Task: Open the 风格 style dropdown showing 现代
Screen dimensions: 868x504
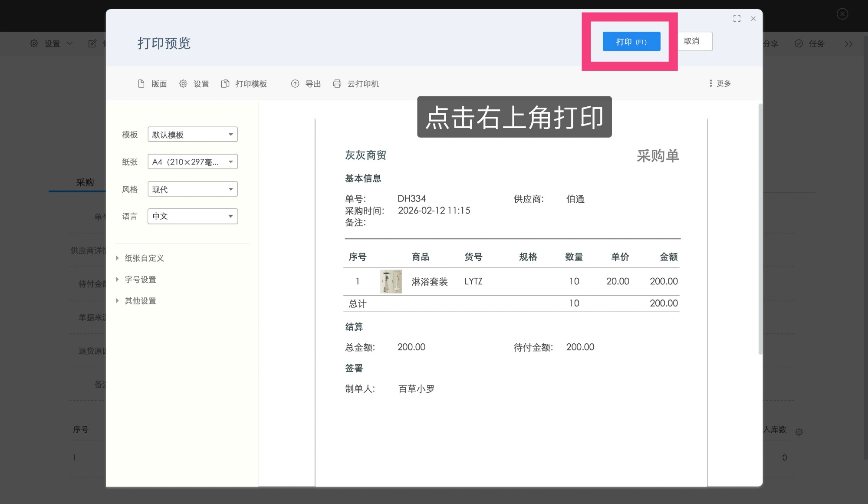Action: 192,189
